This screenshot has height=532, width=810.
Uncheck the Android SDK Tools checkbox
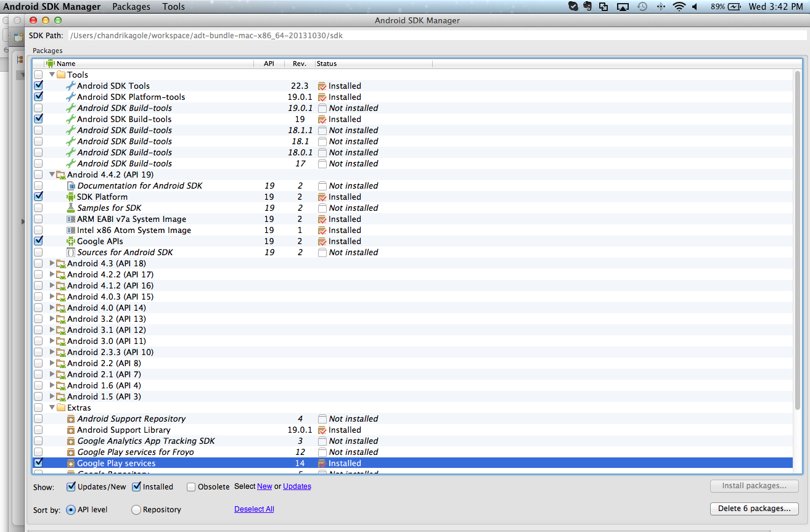38,86
